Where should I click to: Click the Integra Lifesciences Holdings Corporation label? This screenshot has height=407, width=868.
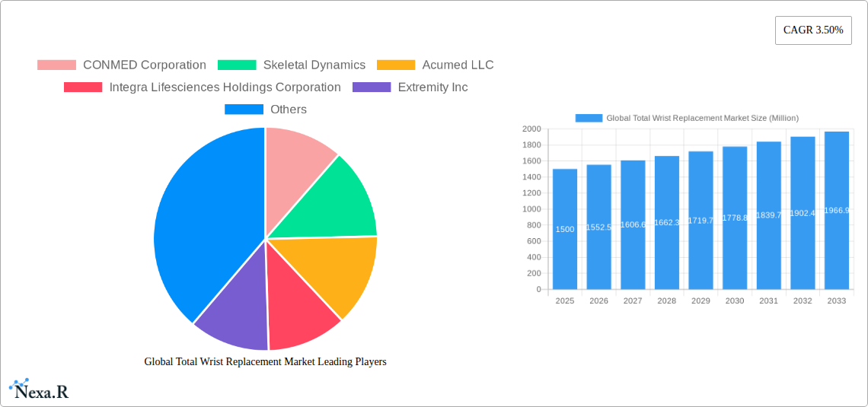[225, 87]
